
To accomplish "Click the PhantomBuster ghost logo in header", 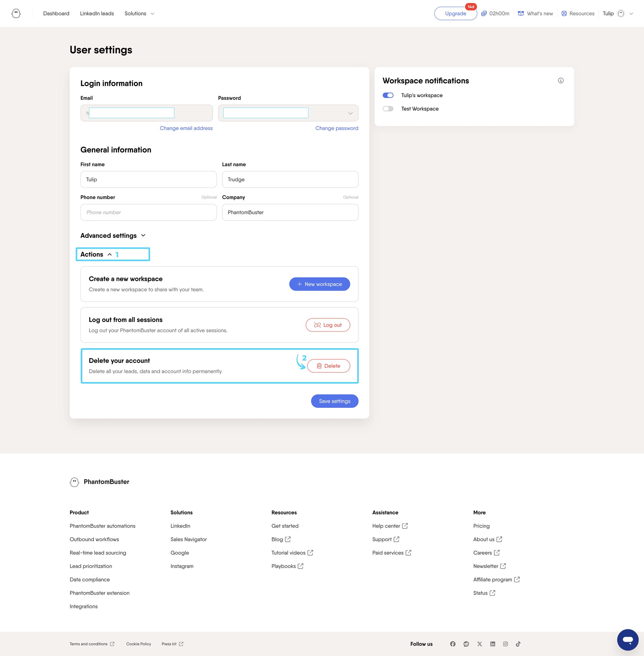I will 16,14.
